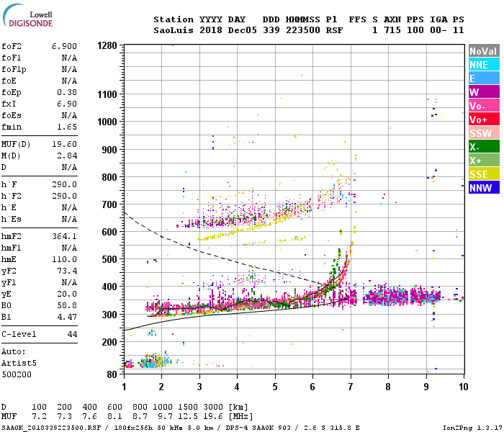Click the E blue legend swatch
504x432 pixels.
click(x=484, y=78)
